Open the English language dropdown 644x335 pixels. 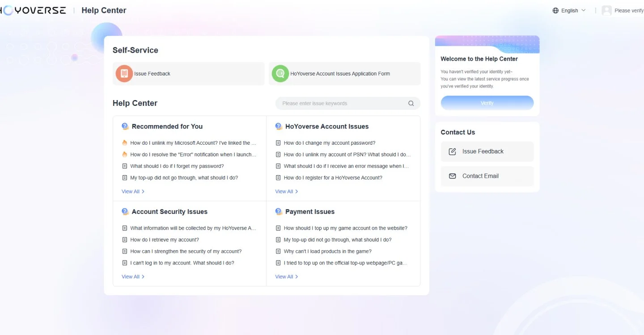coord(569,10)
